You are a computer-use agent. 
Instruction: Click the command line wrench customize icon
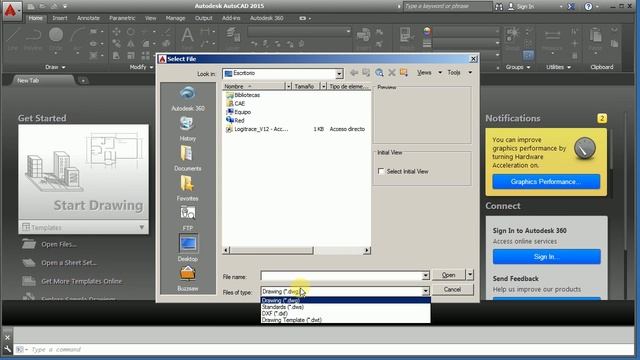(x=7, y=349)
